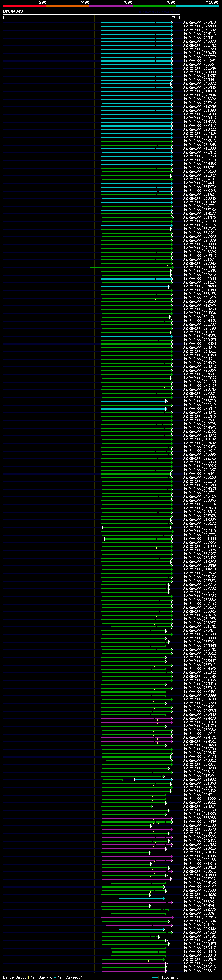Viewport: 222px width, 980px height.
Task: Select label UniRef100_B5L6N4
Action: [x=199, y=68]
